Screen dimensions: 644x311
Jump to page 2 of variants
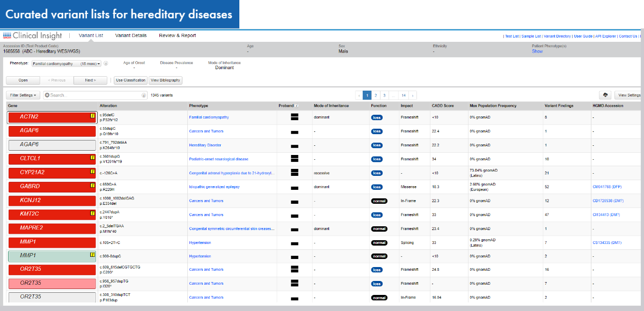[376, 95]
